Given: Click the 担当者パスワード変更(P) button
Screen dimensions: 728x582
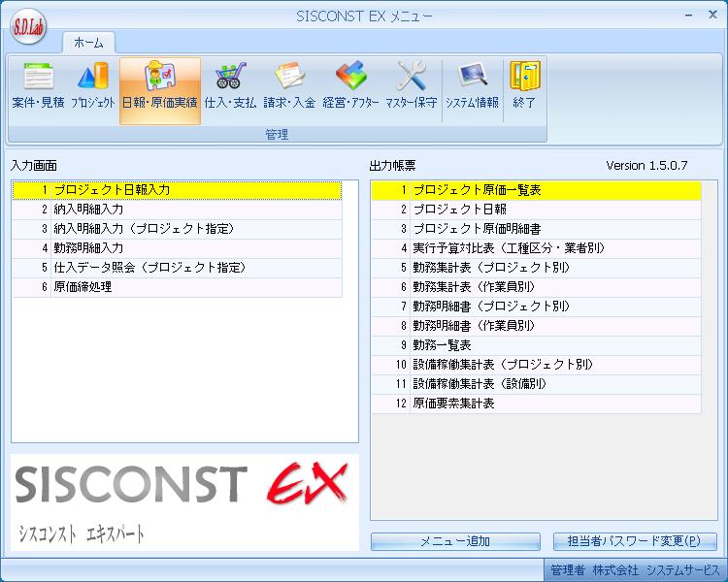Looking at the screenshot, I should click(x=635, y=541).
